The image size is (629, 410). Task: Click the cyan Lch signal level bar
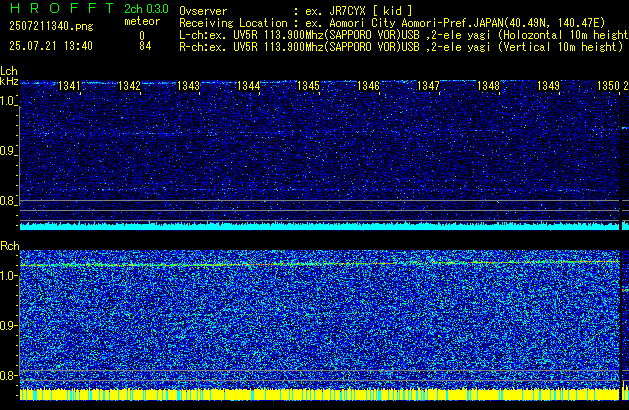320,226
